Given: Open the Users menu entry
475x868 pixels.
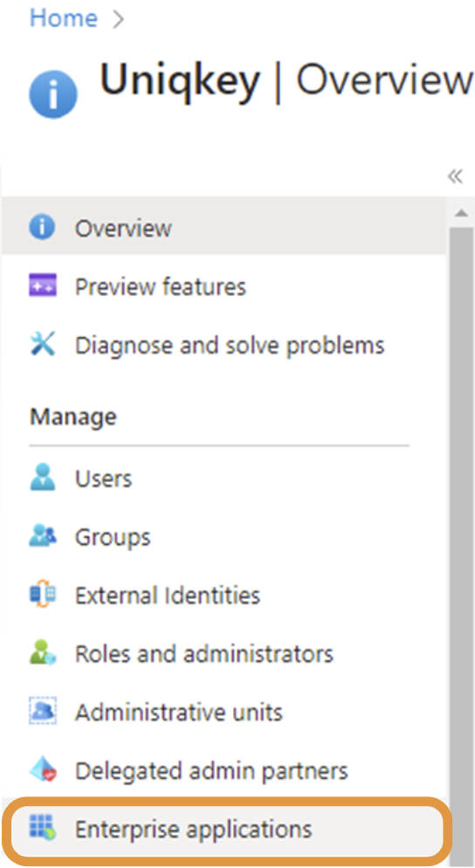Looking at the screenshot, I should click(x=224, y=479).
